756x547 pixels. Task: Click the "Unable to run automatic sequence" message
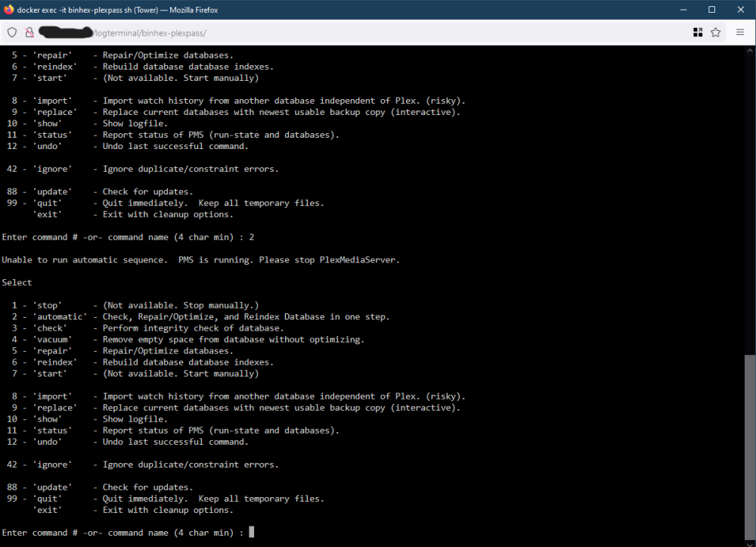pos(200,260)
